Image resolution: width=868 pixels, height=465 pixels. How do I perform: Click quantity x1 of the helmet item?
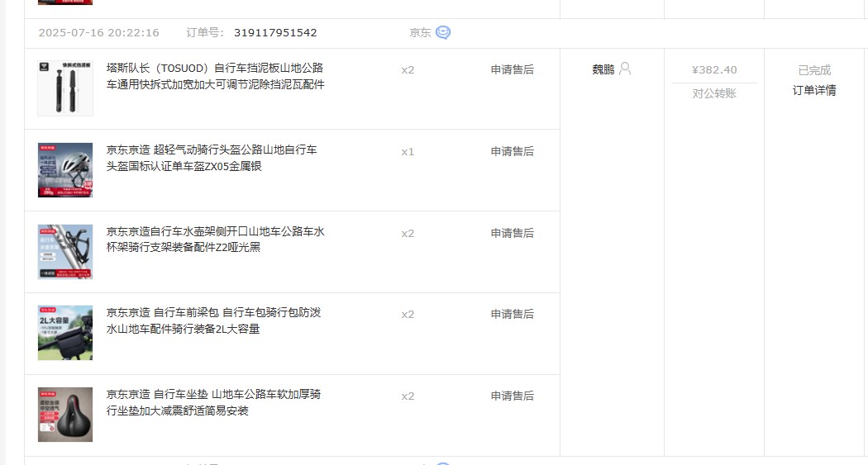click(408, 152)
